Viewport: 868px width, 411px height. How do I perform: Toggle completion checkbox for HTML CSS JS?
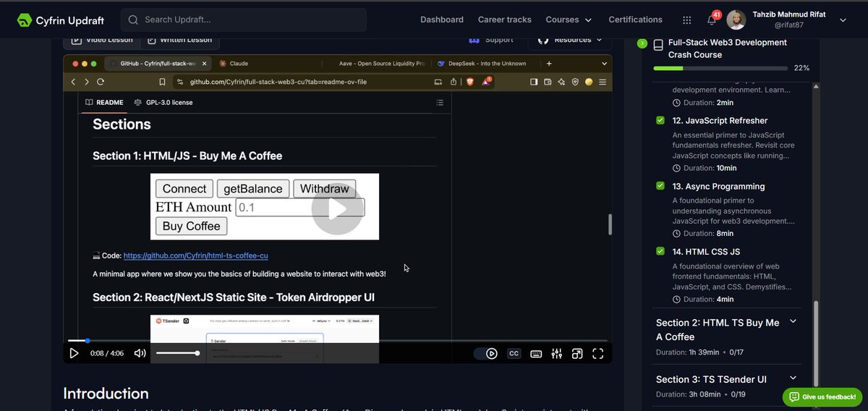[660, 251]
